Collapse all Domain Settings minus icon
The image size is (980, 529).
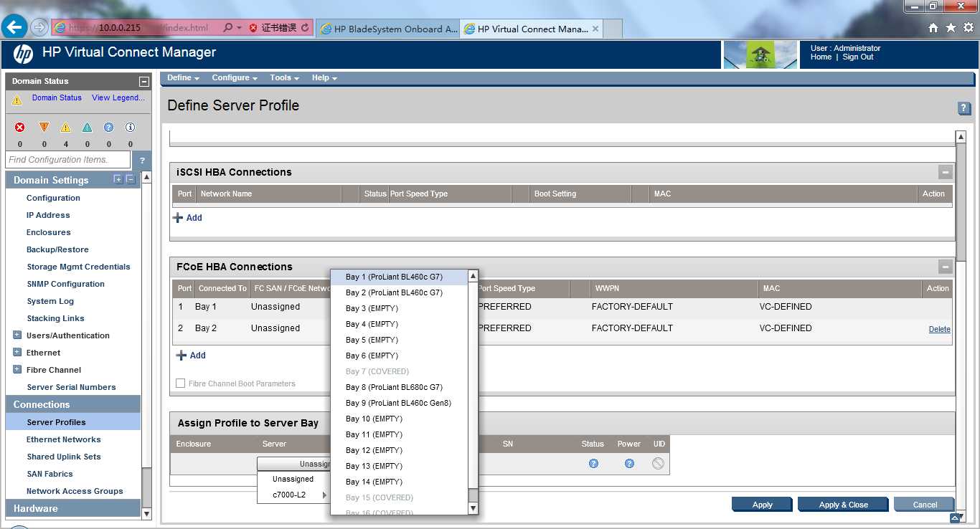point(130,179)
